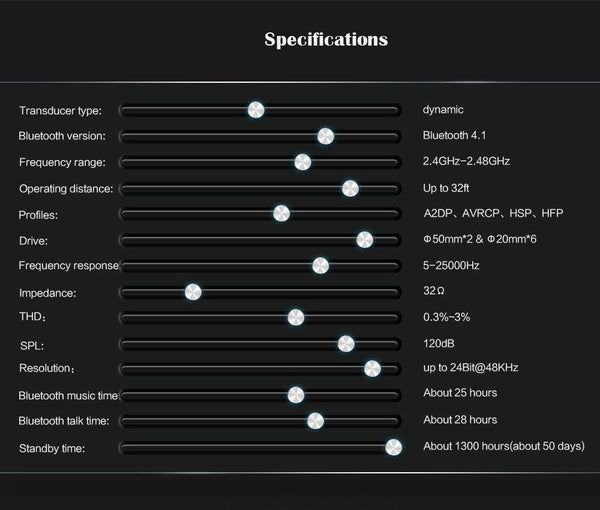
Task: Click the About 1300 hours value
Action: click(x=504, y=446)
